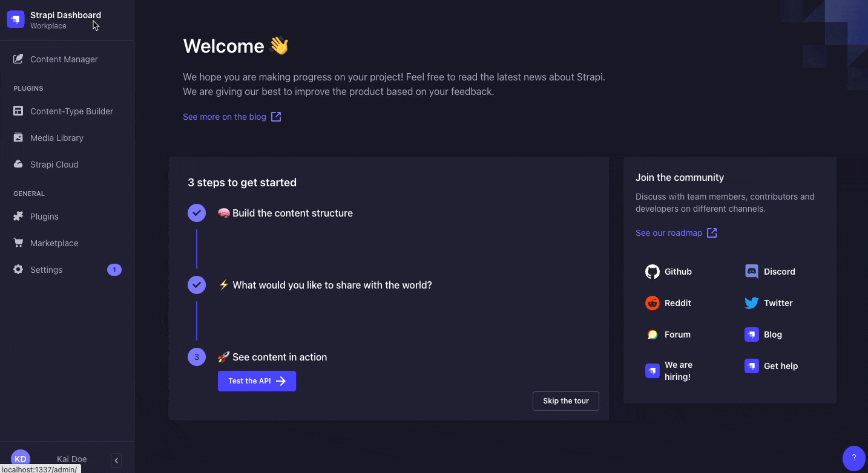Open the Content-Type Builder plugin
This screenshot has height=473, width=868.
[x=71, y=111]
